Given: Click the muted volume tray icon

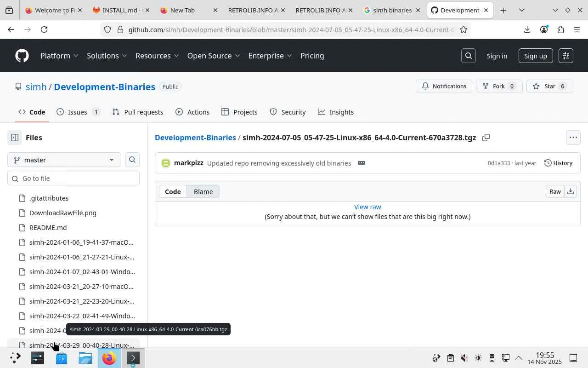Looking at the screenshot, I should (464, 358).
